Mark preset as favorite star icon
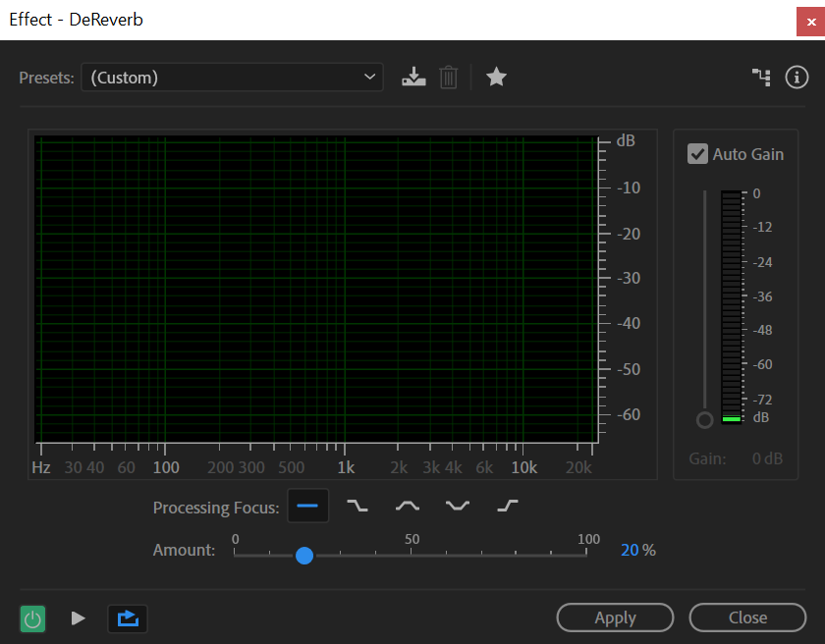Viewport: 825px width, 644px height. click(496, 77)
